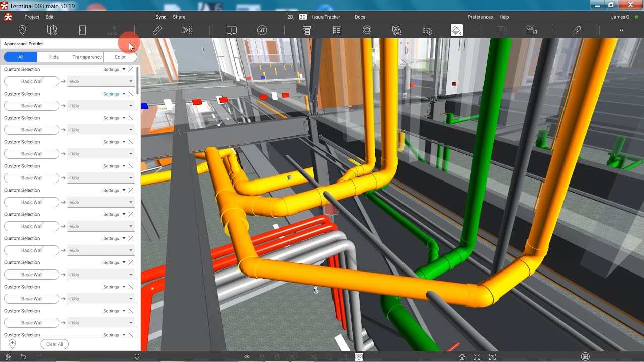Image resolution: width=644 pixels, height=362 pixels.
Task: Open the two-dot overflow menu in toolbar
Action: coord(621,31)
